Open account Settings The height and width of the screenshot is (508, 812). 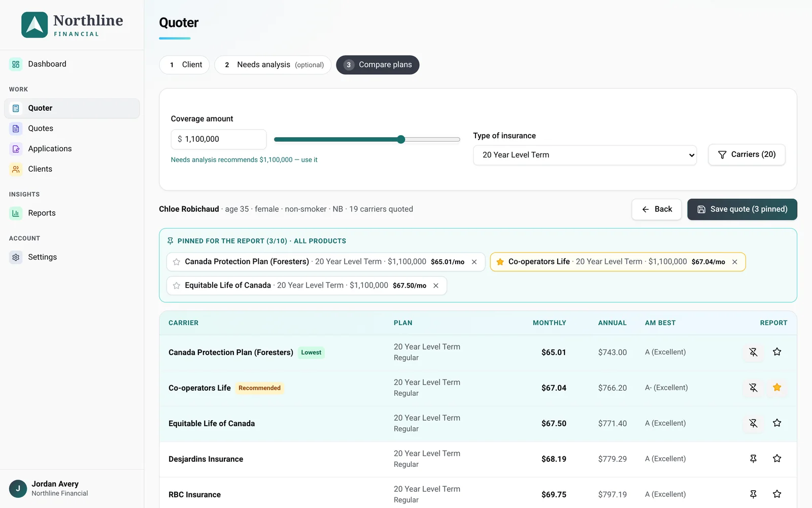pyautogui.click(x=72, y=257)
